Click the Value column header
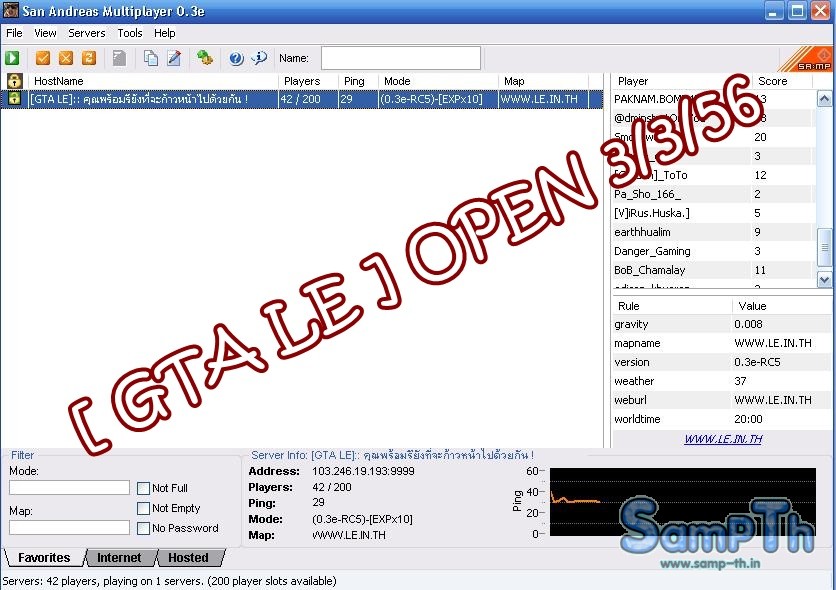The image size is (836, 590). pyautogui.click(x=783, y=306)
